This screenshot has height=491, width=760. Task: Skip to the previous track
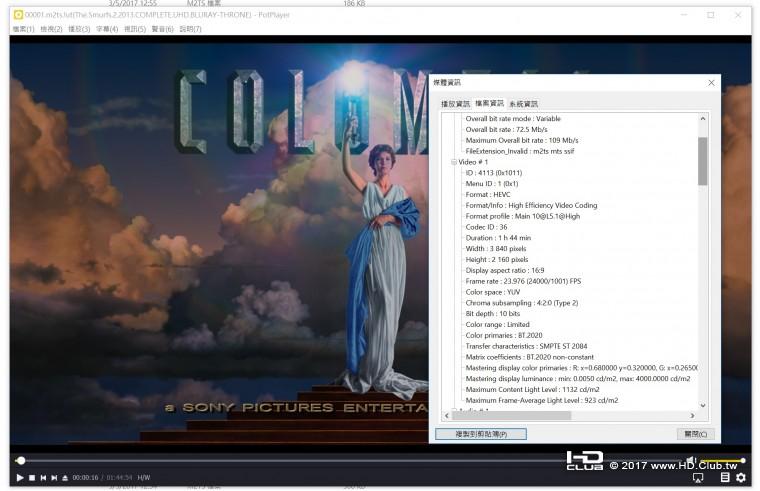point(42,478)
